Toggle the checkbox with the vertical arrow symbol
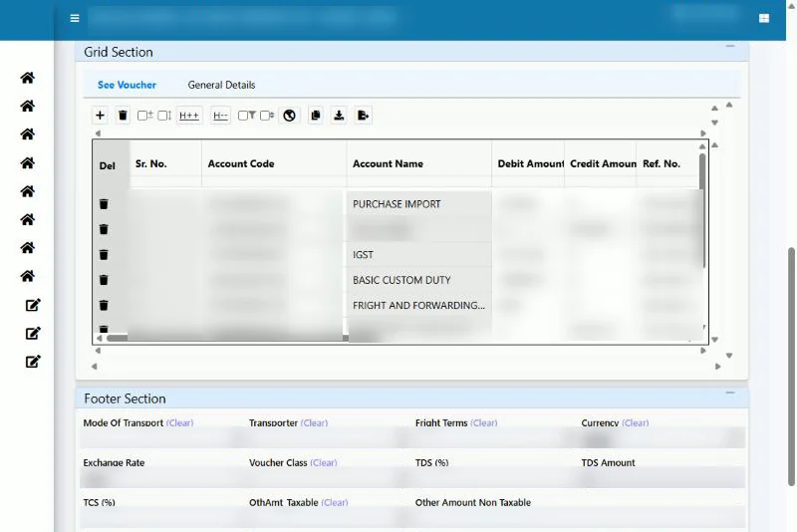This screenshot has height=532, width=797. tap(162, 116)
